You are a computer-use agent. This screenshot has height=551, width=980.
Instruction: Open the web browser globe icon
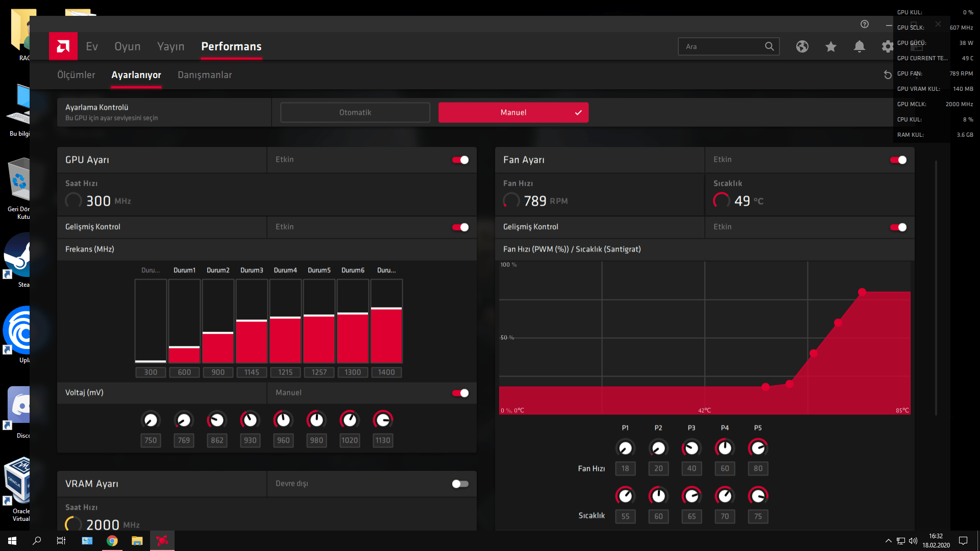[802, 46]
